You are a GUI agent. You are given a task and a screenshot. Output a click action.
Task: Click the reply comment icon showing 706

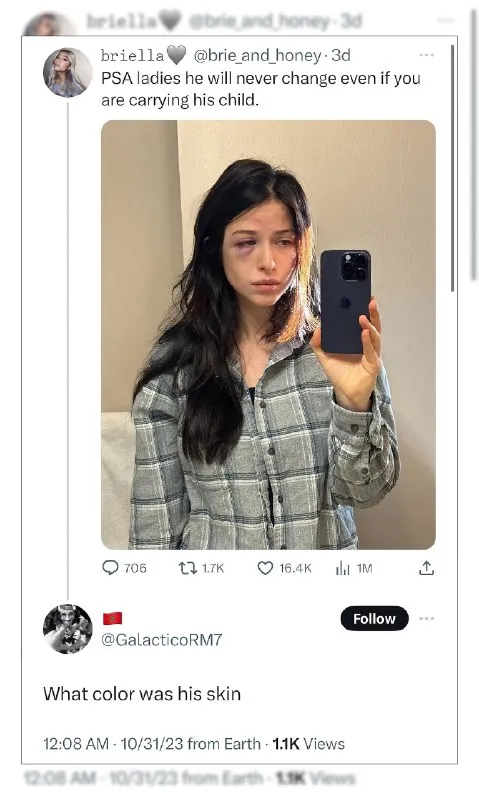(111, 568)
